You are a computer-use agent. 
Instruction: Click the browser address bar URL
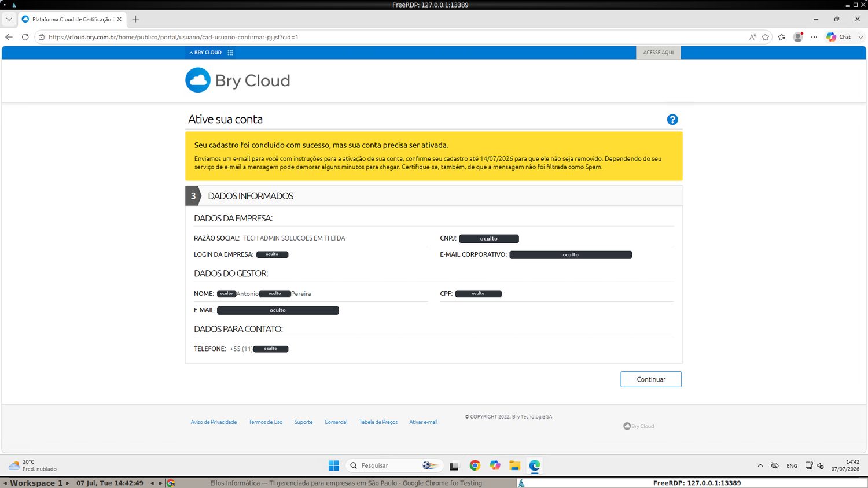[x=174, y=37]
